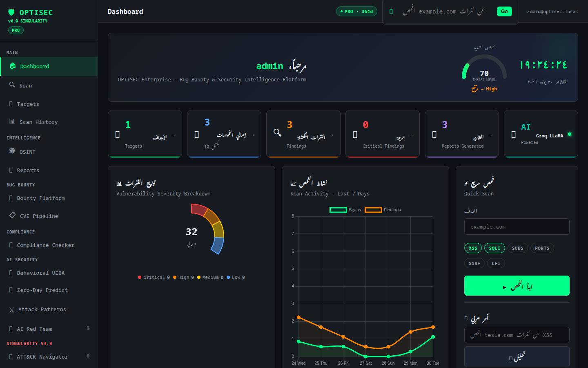Click the lock icon beside AI Red Team
Image resolution: width=588 pixels, height=368 pixels.
(88, 328)
